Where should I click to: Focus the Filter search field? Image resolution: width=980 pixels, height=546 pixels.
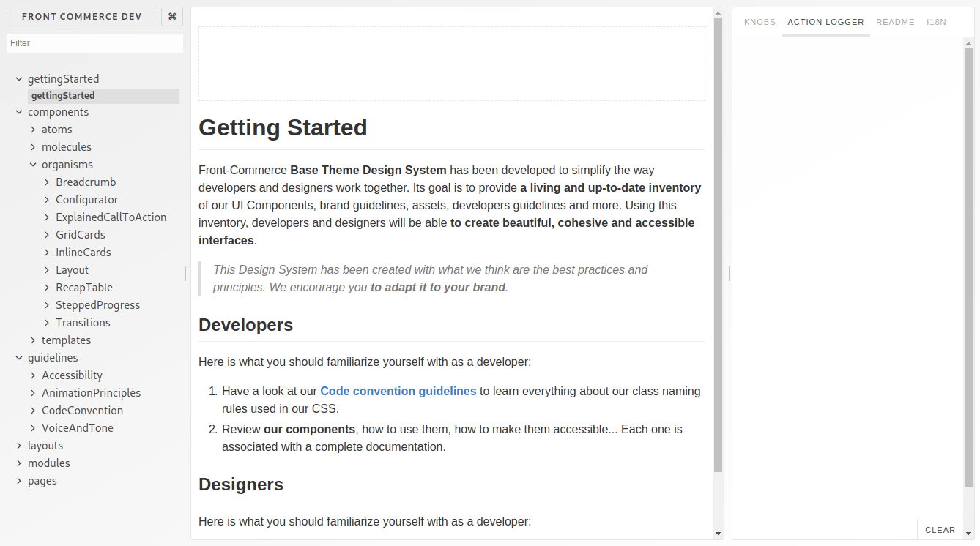94,43
